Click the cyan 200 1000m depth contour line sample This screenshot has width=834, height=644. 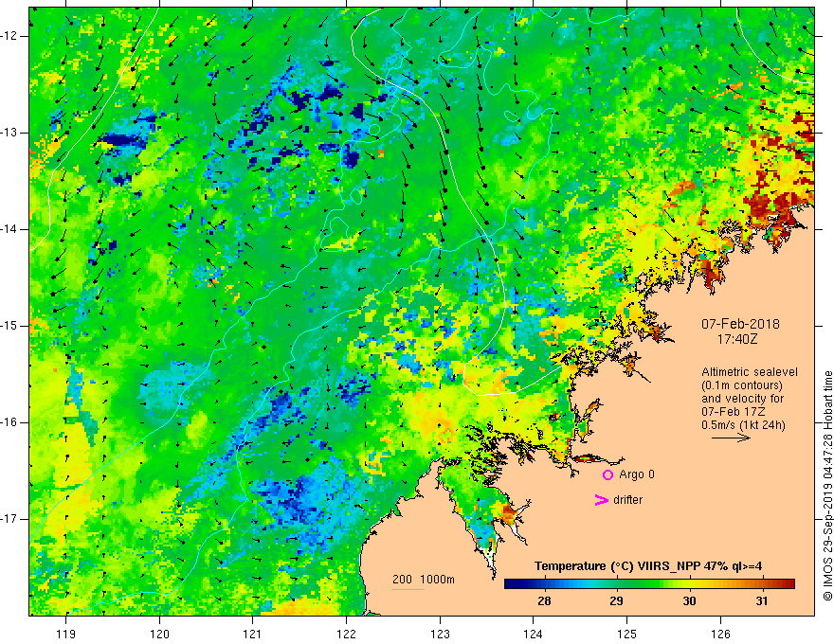pos(408,589)
